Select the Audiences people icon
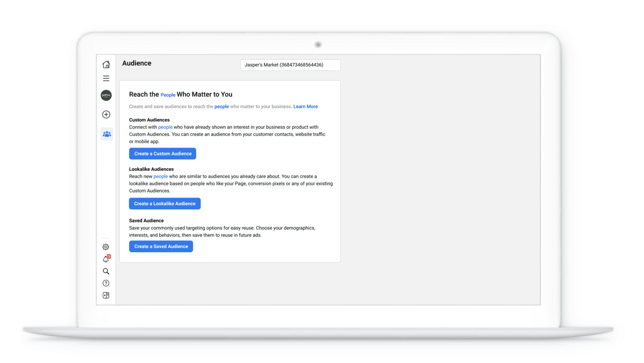 pos(106,134)
